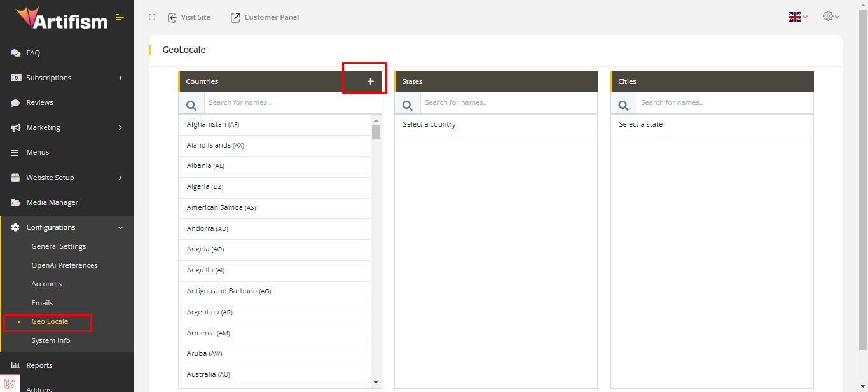Open General Settings submenu item
This screenshot has width=868, height=392.
coord(59,246)
